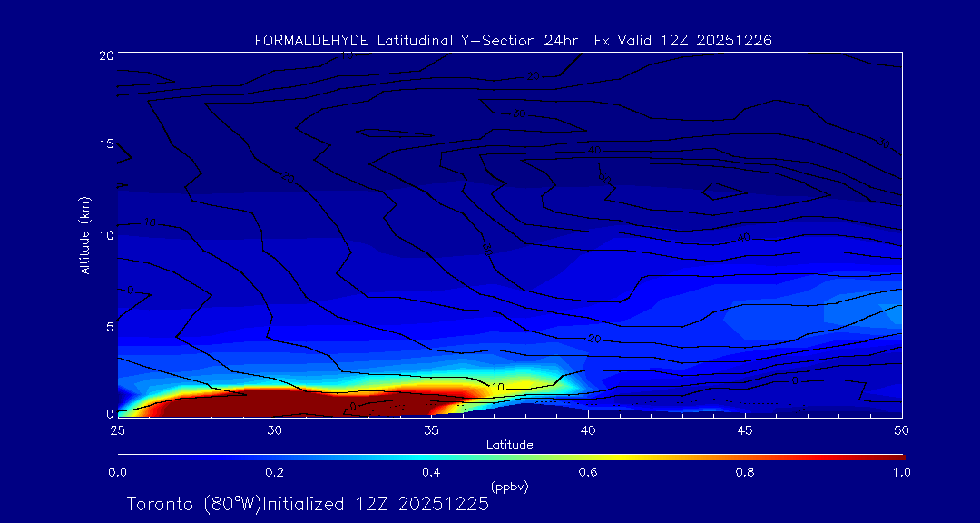The height and width of the screenshot is (523, 980).
Task: Click contour label '40' near latitude 45
Action: coord(744,238)
